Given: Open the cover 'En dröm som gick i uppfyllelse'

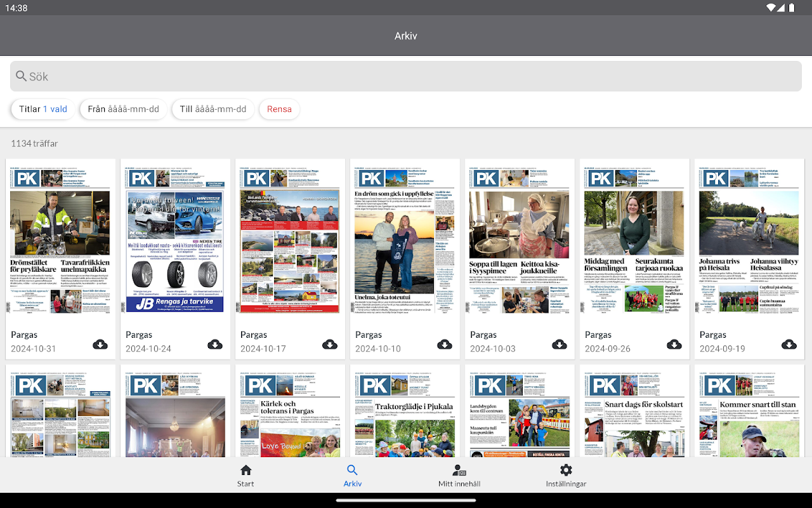Looking at the screenshot, I should coord(405,241).
